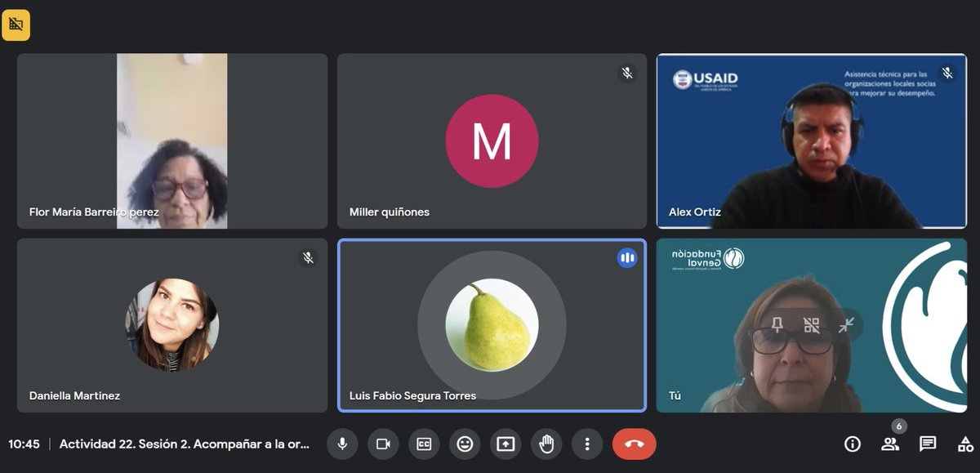Click Daniella Martinez muted microphone icon
980x473 pixels.
(308, 258)
